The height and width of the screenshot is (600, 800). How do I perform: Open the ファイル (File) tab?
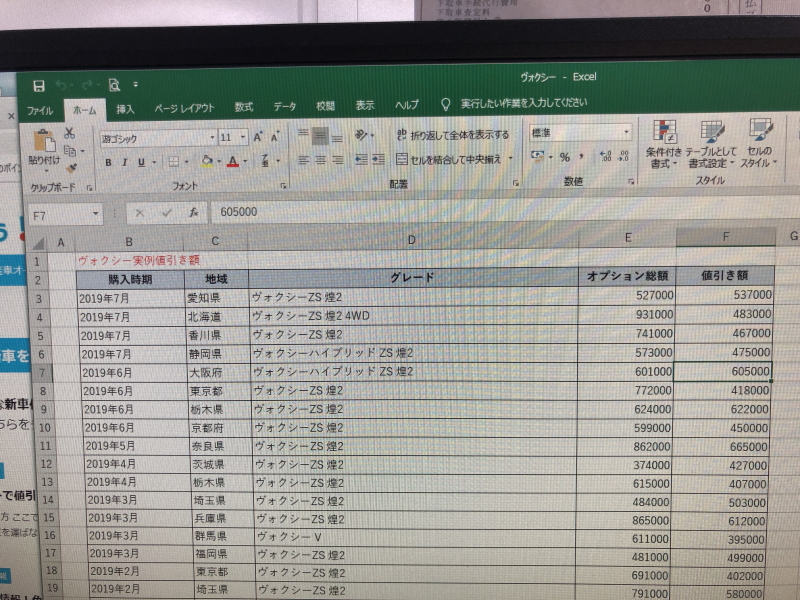pos(39,111)
